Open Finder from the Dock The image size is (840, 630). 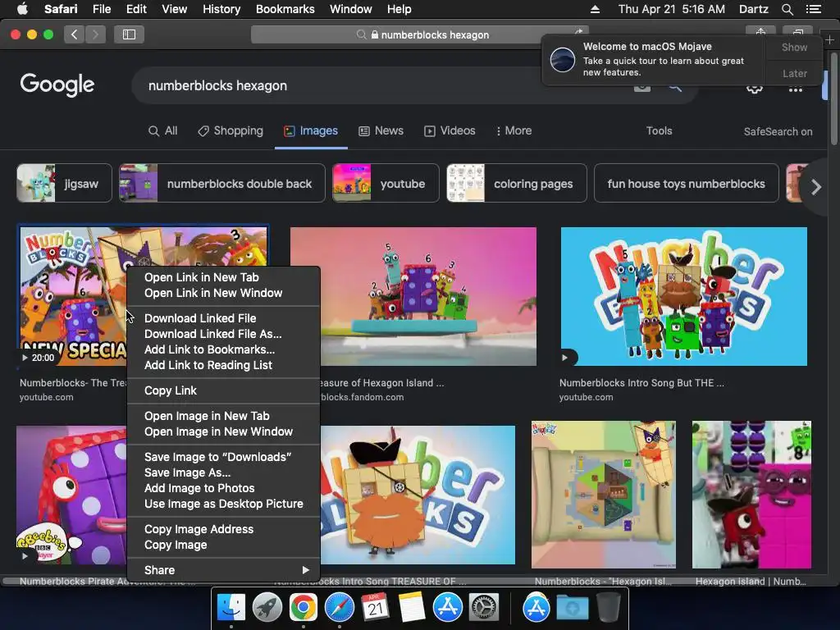click(x=231, y=608)
